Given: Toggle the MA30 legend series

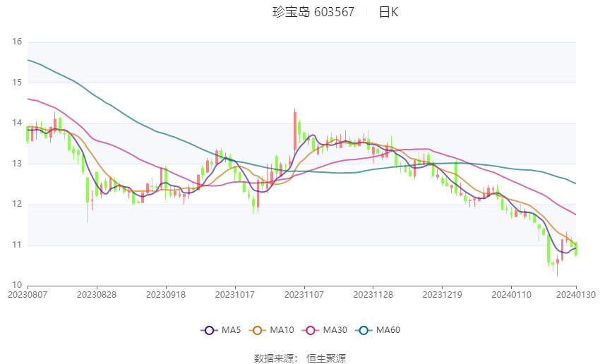Looking at the screenshot, I should [325, 330].
